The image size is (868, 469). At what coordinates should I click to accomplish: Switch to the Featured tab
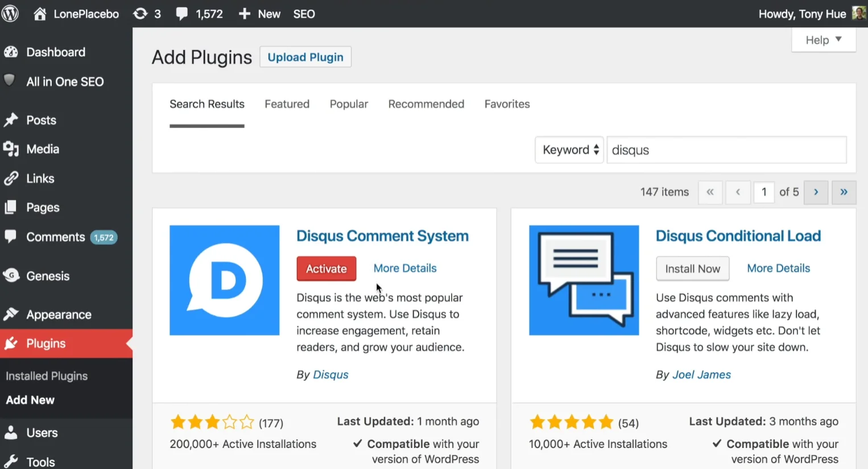(x=287, y=104)
